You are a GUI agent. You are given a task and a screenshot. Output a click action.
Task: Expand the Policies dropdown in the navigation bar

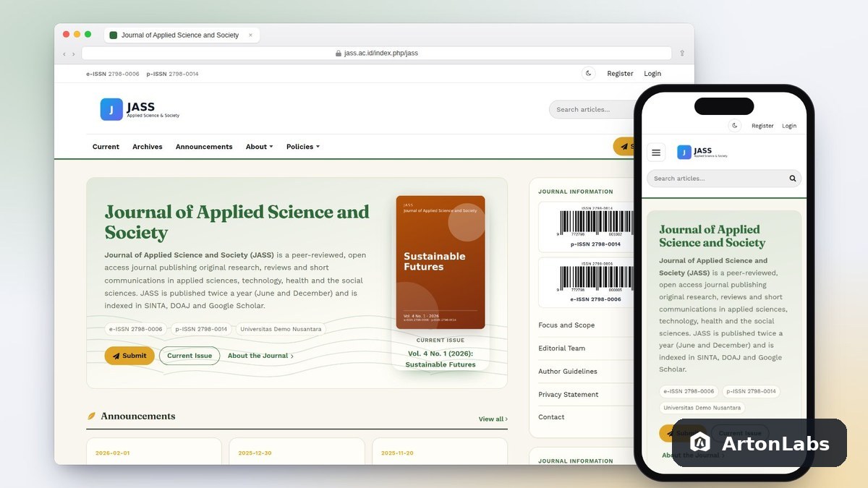click(x=302, y=147)
